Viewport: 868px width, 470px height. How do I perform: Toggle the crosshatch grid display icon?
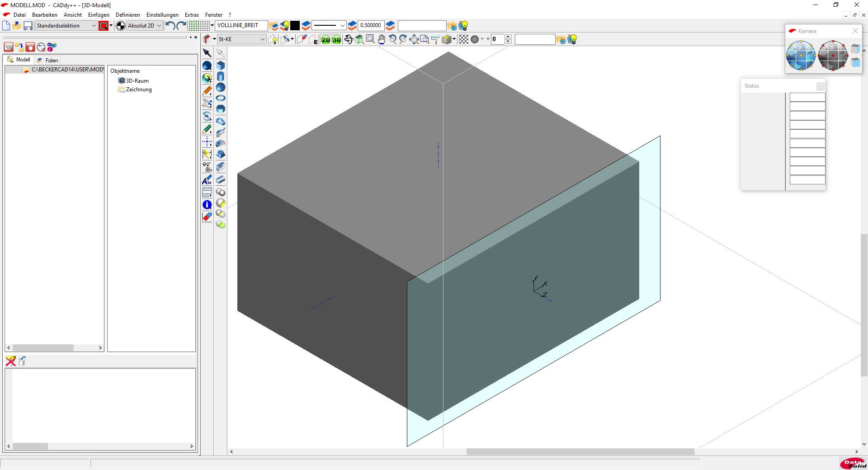[463, 40]
